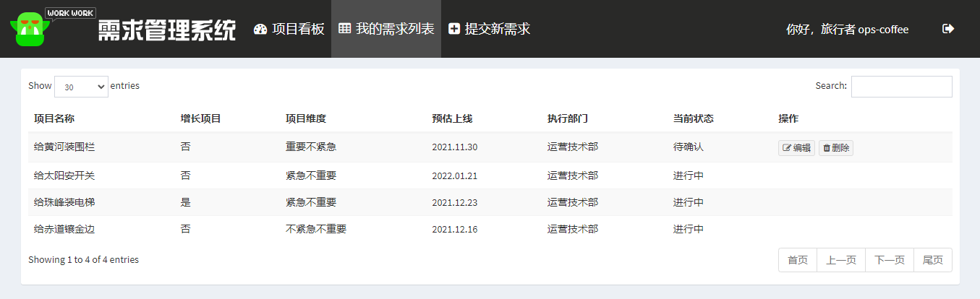Delete the 给黄河装围栏 entry
Viewport: 980px width, 299px height.
(x=835, y=147)
